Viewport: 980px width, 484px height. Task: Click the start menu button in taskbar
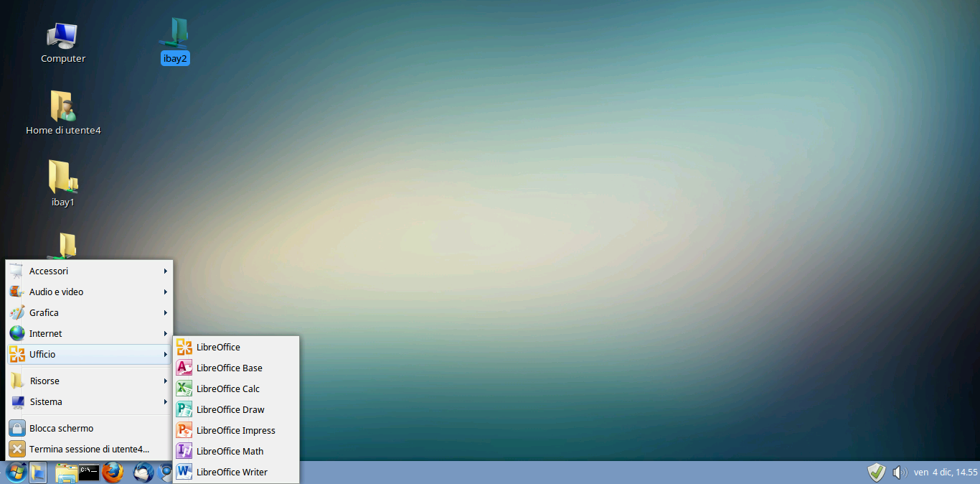coord(16,473)
